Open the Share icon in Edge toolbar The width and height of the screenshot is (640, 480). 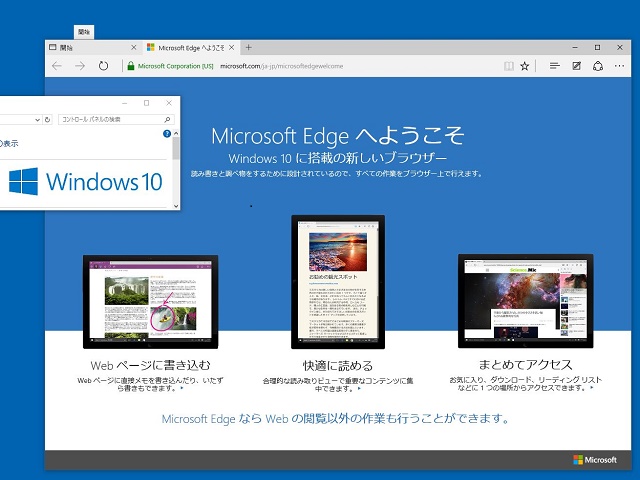[x=598, y=66]
